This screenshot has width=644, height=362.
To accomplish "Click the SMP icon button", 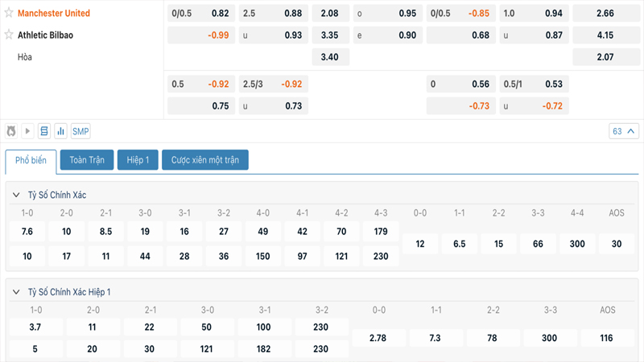I will pos(80,131).
